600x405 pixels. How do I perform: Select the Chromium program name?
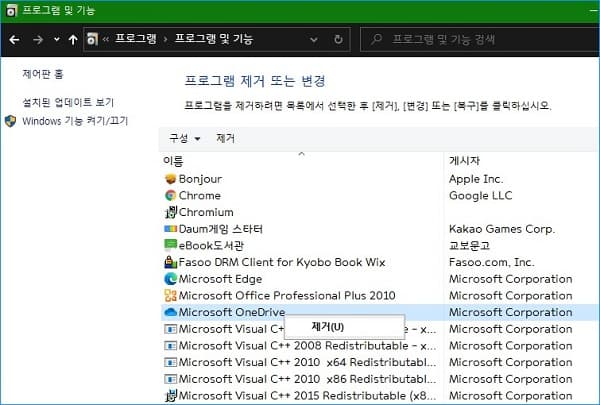(x=206, y=212)
